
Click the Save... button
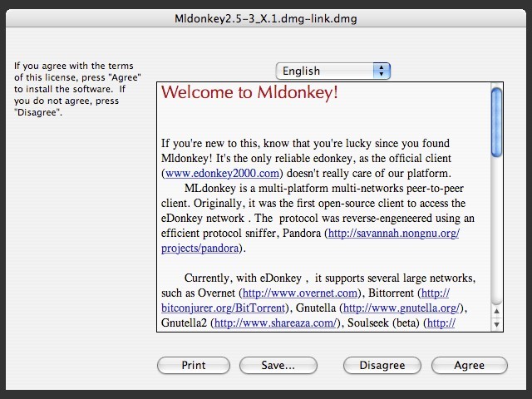click(278, 365)
